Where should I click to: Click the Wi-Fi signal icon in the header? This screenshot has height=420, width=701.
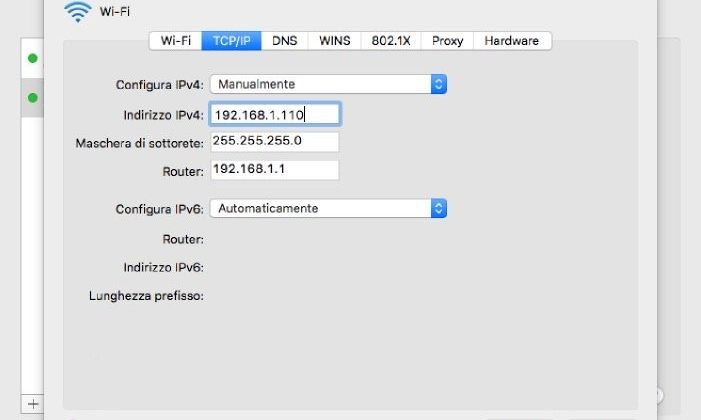(78, 12)
